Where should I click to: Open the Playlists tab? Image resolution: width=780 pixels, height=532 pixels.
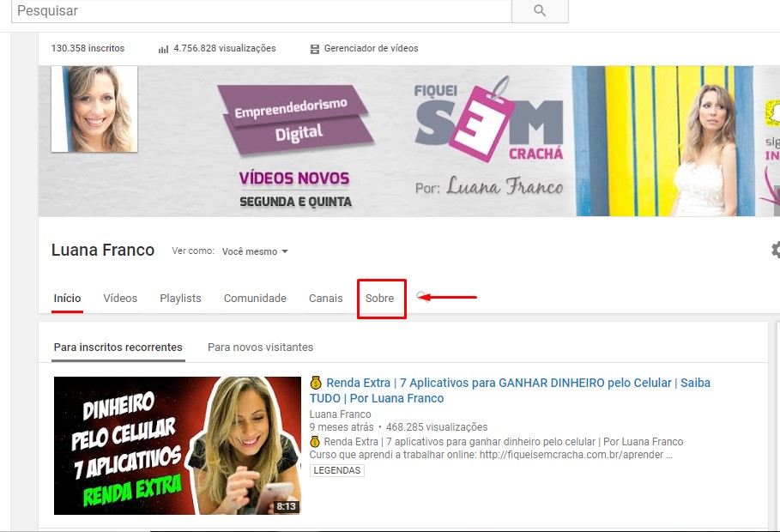pos(180,298)
